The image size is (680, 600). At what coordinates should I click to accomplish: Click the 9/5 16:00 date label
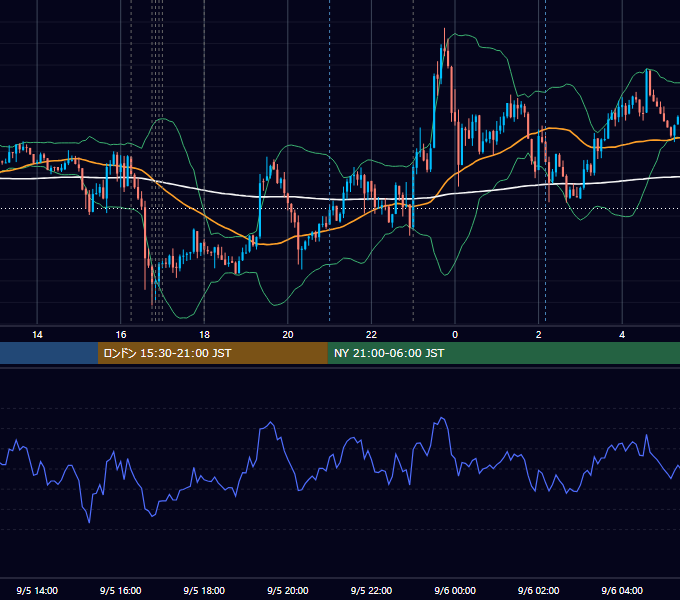point(121,590)
